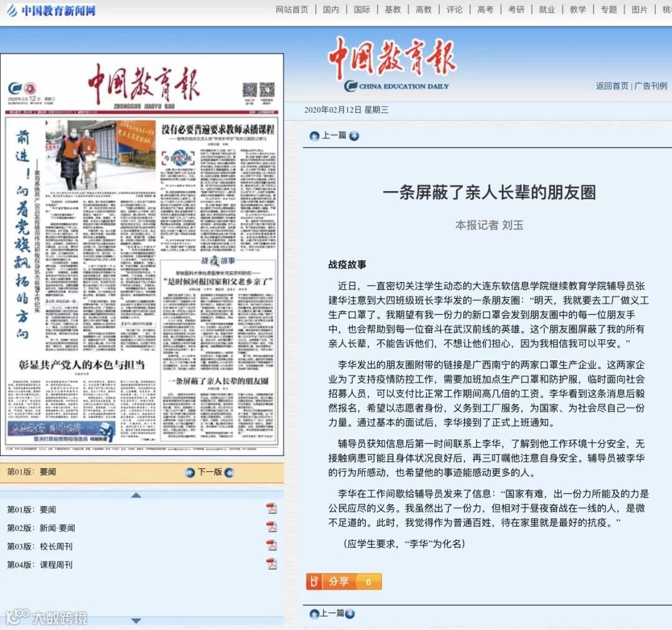Open 评论 navigation item
The image size is (672, 630).
pyautogui.click(x=454, y=9)
